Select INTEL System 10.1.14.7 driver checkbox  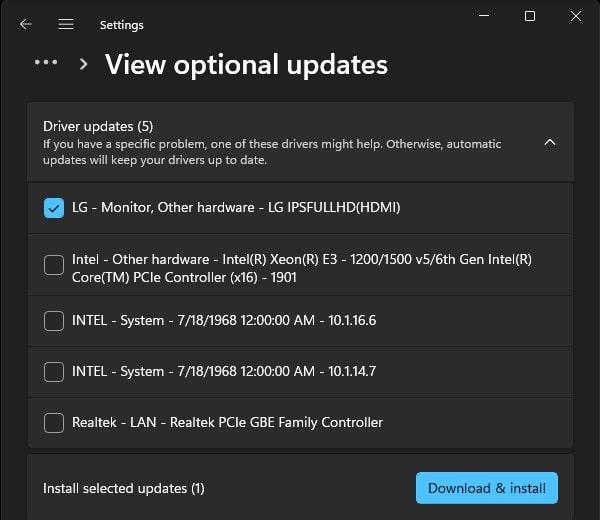tap(54, 372)
